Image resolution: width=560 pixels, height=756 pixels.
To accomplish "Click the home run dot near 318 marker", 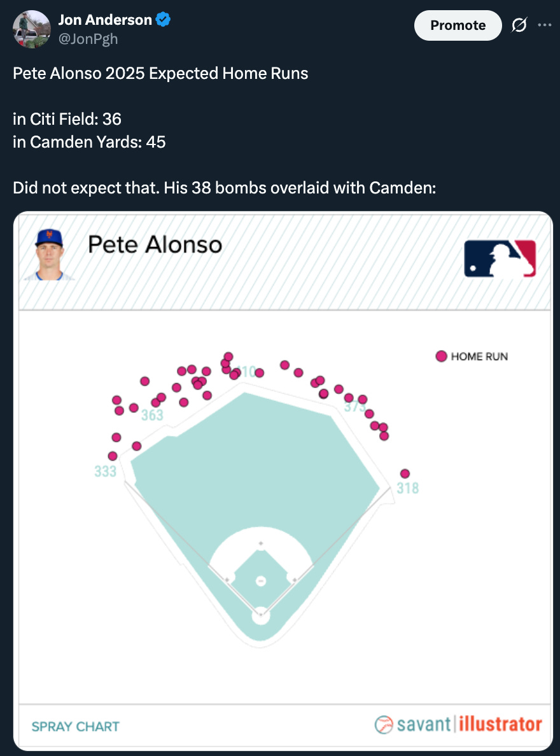I will [405, 473].
